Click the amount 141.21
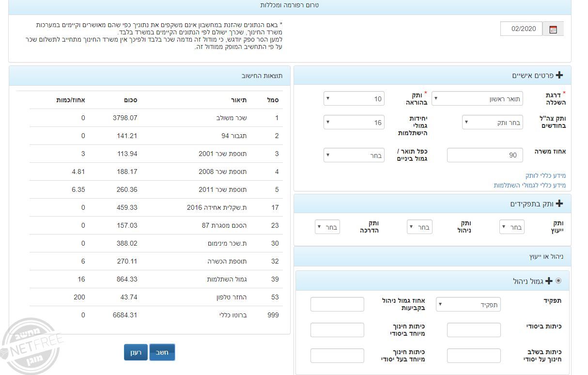This screenshot has height=375, width=588. 127,136
